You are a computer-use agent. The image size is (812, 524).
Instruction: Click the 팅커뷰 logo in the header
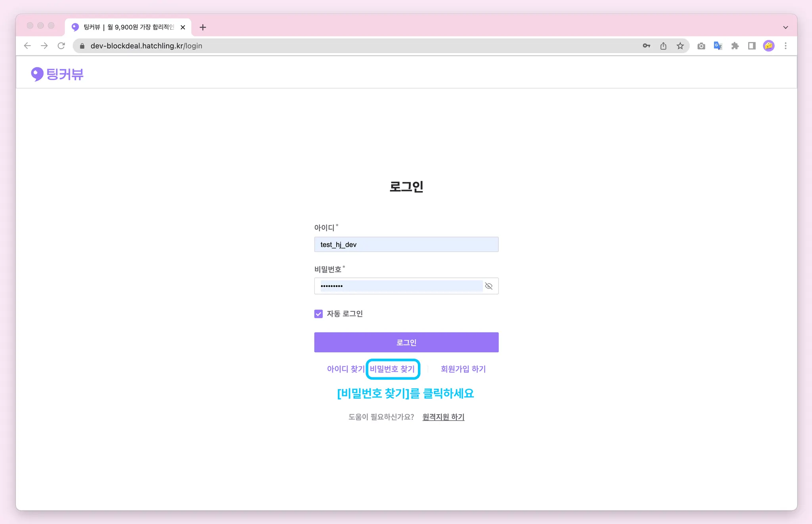(x=57, y=74)
